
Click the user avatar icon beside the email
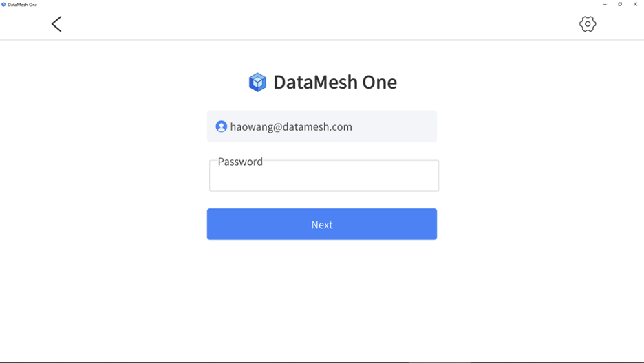222,126
